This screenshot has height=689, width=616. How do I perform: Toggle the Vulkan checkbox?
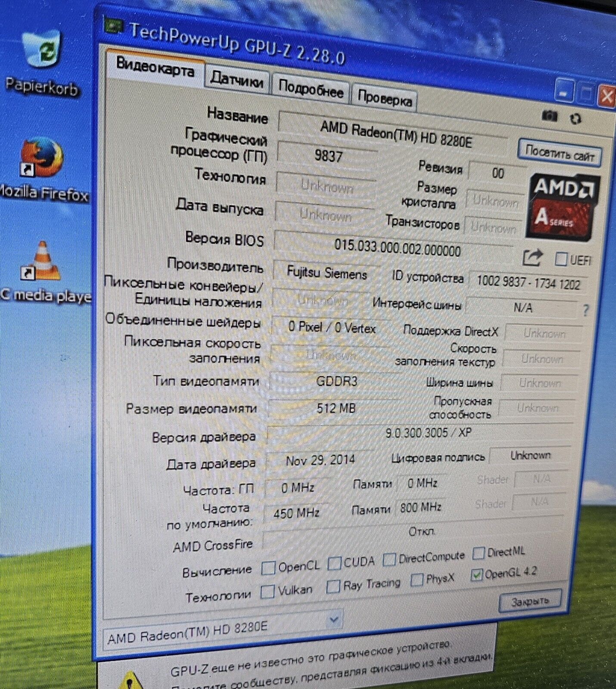click(267, 591)
